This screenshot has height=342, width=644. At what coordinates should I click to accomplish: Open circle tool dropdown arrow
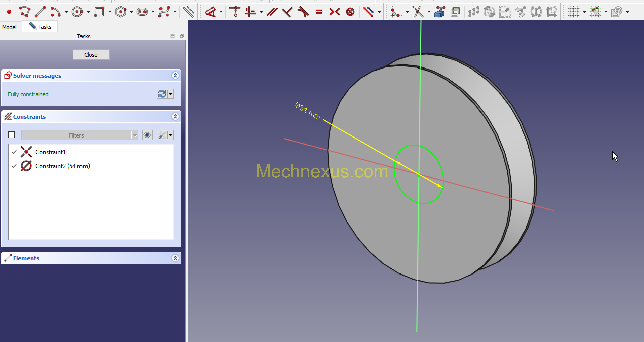88,12
